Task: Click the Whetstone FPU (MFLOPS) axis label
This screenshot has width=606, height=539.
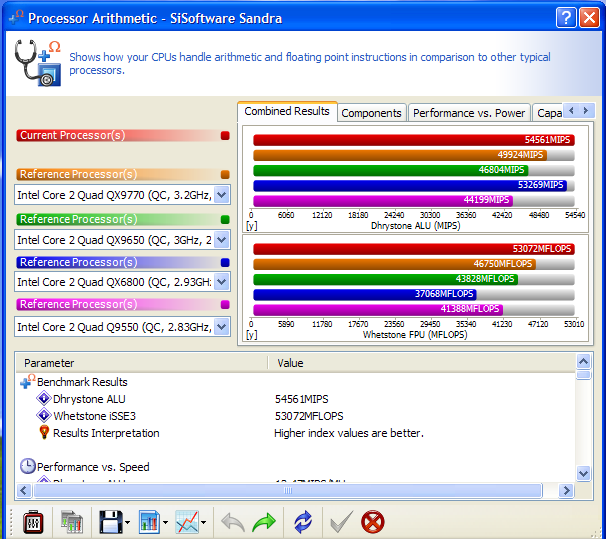Action: pos(415,334)
